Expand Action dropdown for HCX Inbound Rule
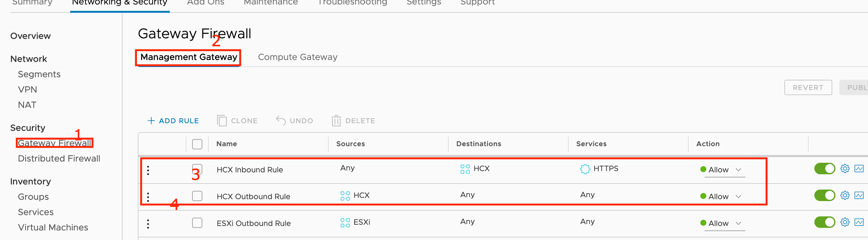Viewport: 868px width, 240px height. 738,170
